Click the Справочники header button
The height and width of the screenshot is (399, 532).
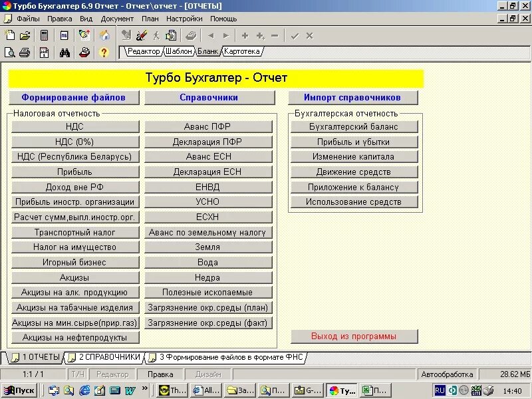[x=209, y=97]
